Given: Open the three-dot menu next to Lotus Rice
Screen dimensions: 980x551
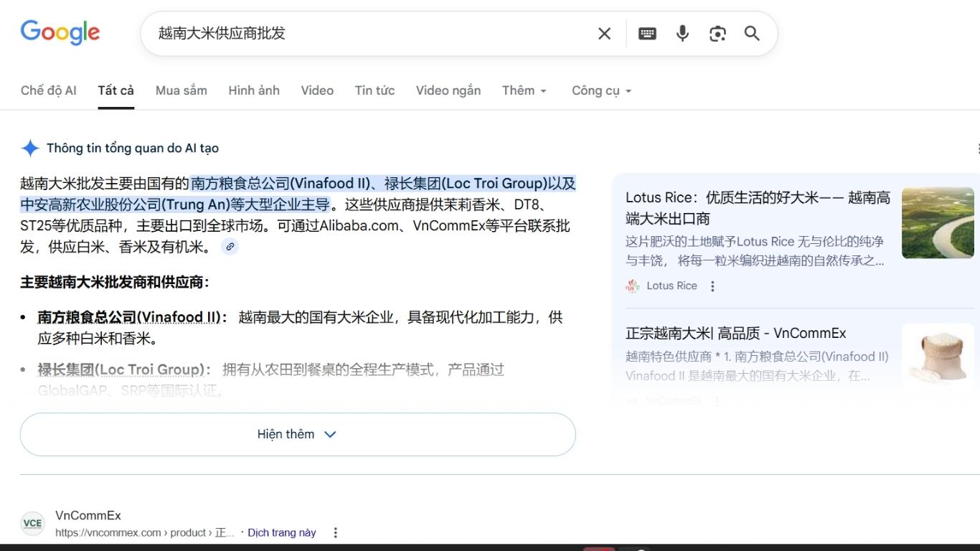Looking at the screenshot, I should click(x=712, y=286).
